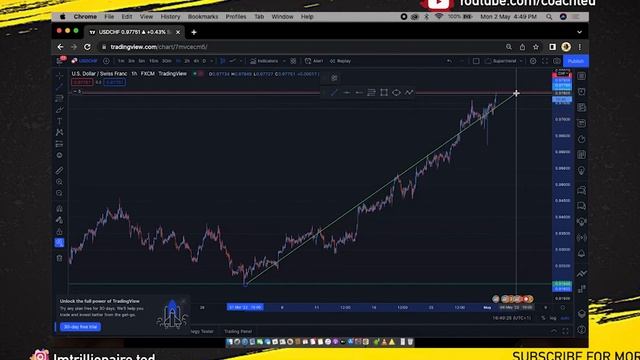Open the Fibonacci tools in left toolbar
Image resolution: width=640 pixels, height=360 pixels.
pos(60,98)
